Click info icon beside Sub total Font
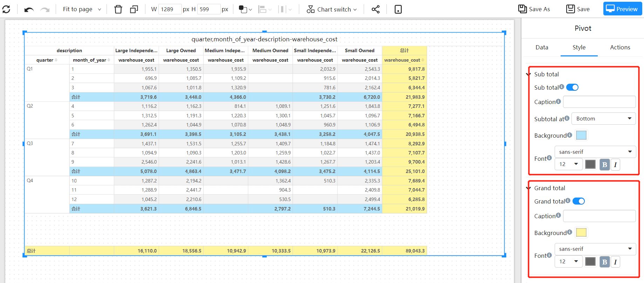 [549, 158]
